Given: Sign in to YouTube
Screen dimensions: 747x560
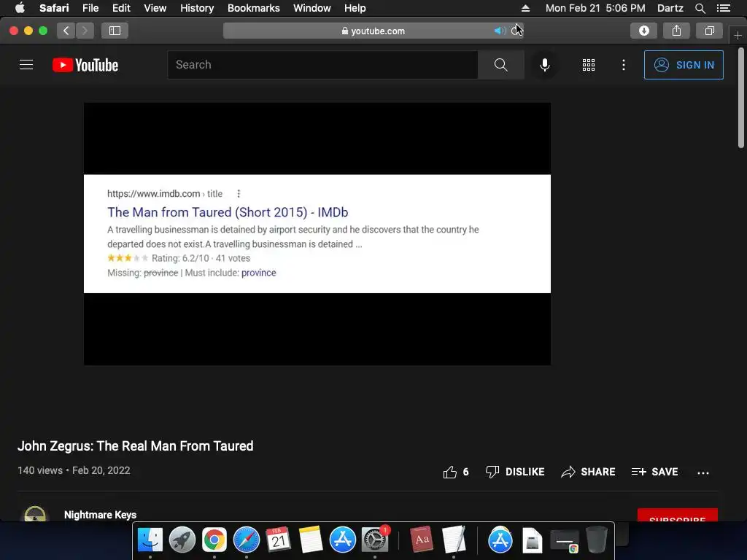Looking at the screenshot, I should click(683, 65).
